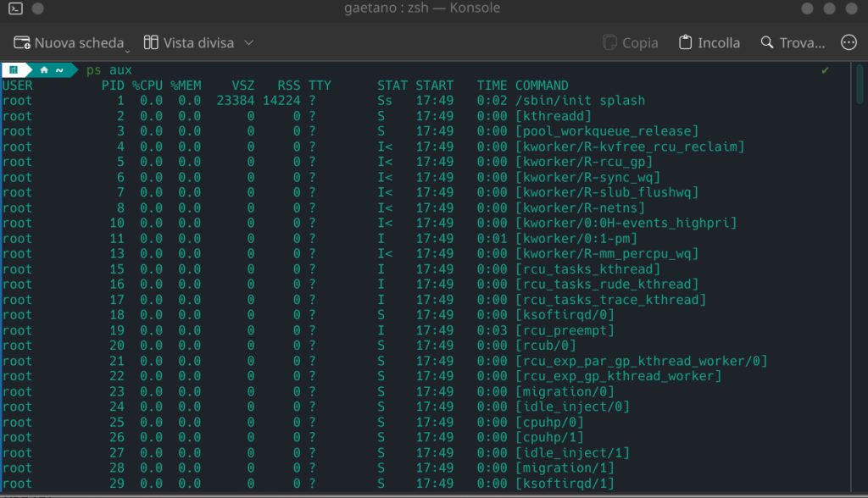The width and height of the screenshot is (868, 498).
Task: Click the Vista divisa split view icon
Action: [152, 42]
